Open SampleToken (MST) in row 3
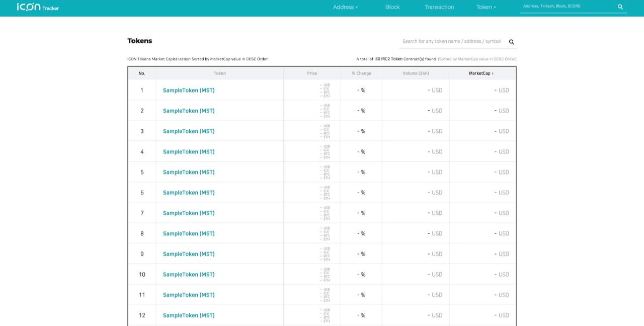The image size is (644, 326). (189, 131)
